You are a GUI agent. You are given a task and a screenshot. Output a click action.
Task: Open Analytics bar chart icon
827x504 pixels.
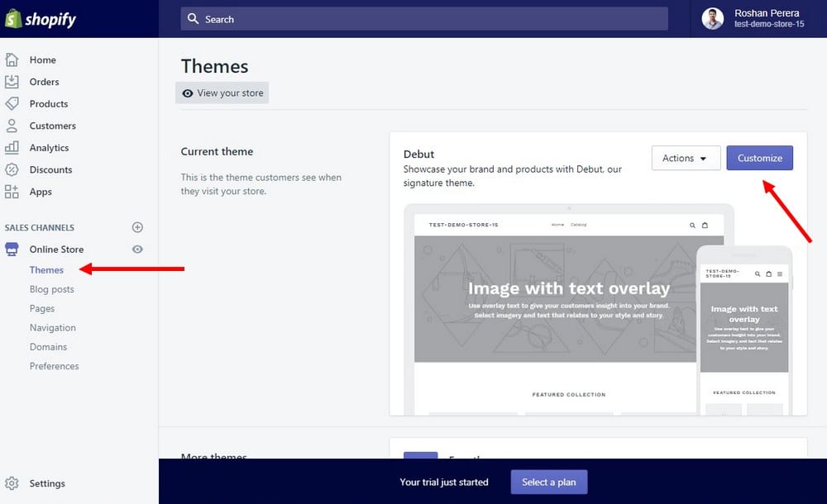pos(12,148)
